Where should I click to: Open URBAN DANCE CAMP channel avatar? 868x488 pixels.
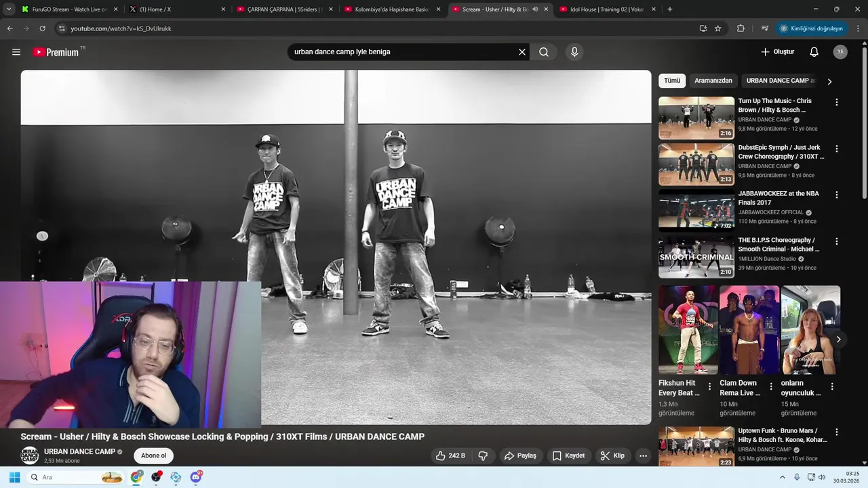[x=30, y=455]
